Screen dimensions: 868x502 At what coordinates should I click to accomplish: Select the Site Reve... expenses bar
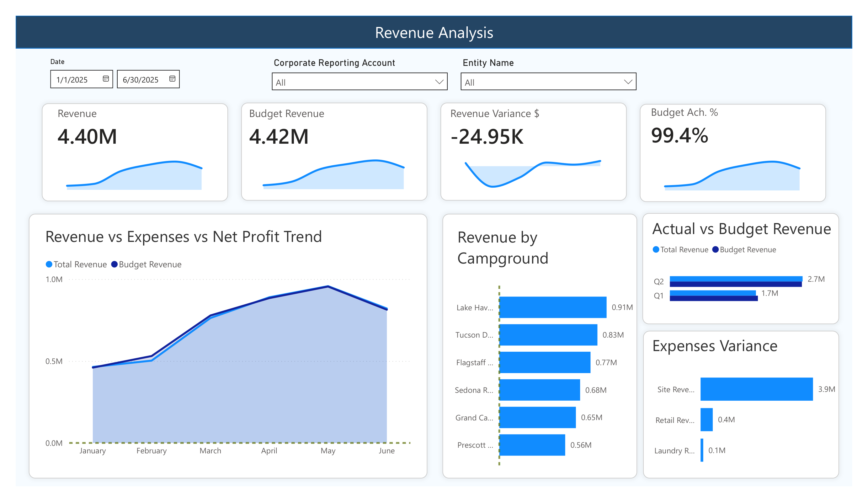point(757,389)
